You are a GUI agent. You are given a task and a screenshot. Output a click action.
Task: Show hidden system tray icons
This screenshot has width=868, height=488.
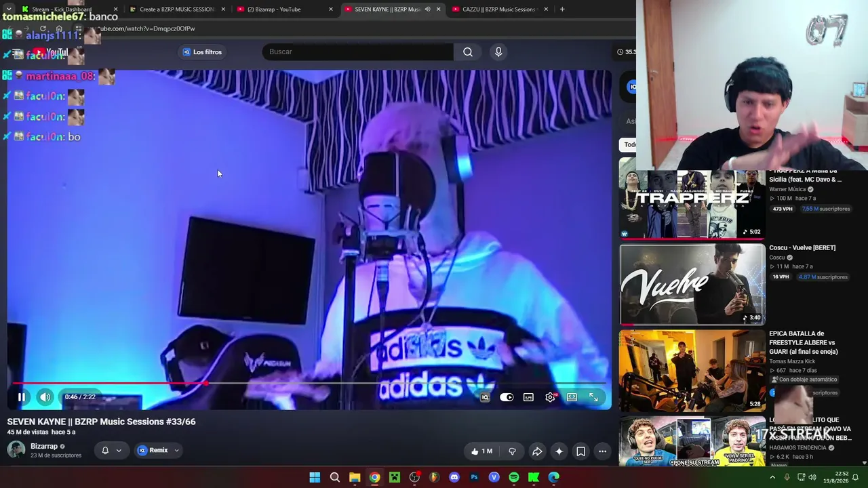click(772, 477)
